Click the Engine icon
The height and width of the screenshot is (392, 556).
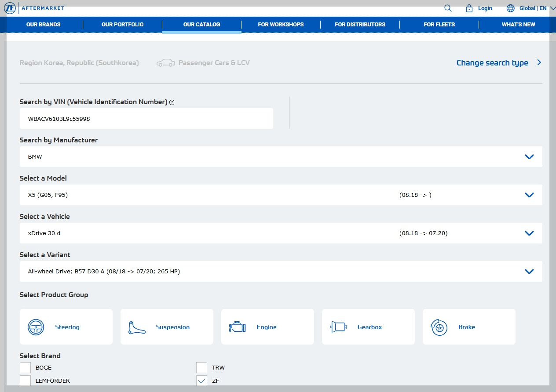click(x=238, y=327)
